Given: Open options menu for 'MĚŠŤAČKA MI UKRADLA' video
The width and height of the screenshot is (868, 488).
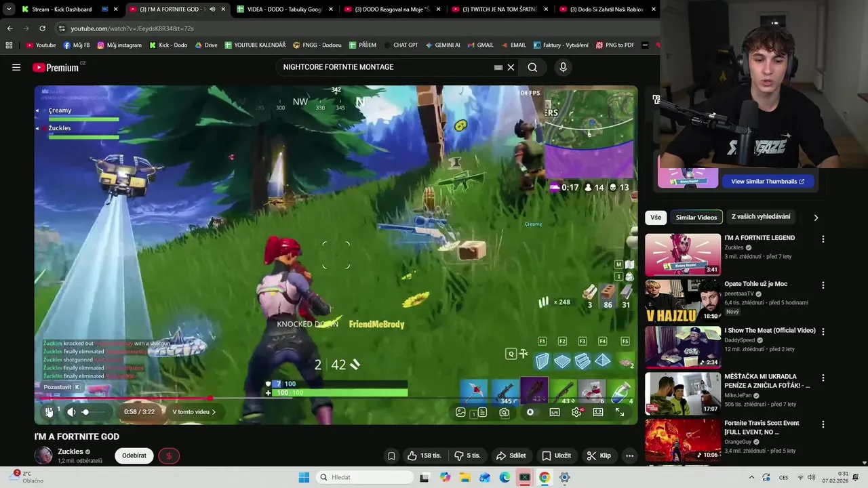Looking at the screenshot, I should point(823,378).
